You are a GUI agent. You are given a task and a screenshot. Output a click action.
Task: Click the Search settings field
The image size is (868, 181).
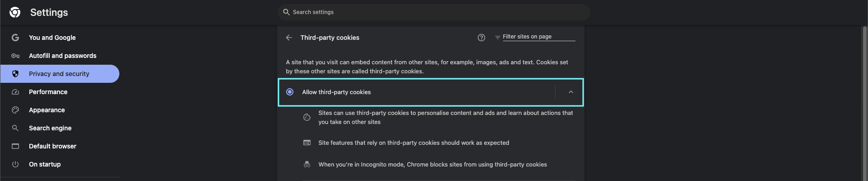point(434,12)
